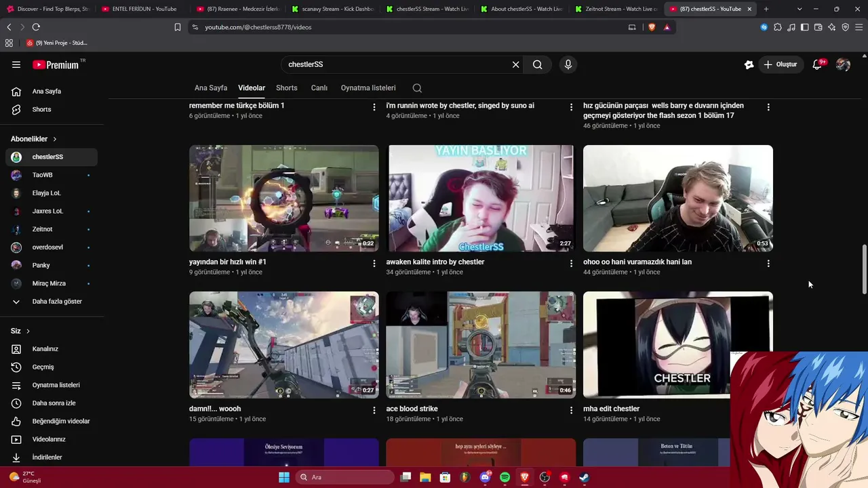The width and height of the screenshot is (868, 488).
Task: Open the Zeitnot subscription channel
Action: pyautogui.click(x=52, y=229)
